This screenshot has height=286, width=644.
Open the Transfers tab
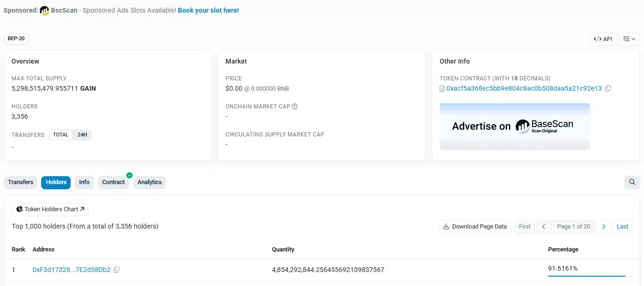20,182
